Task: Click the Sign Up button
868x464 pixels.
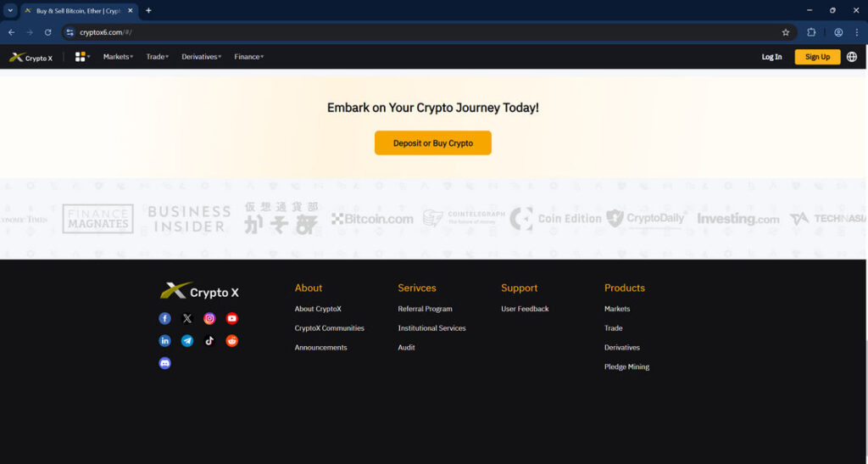Action: 817,57
